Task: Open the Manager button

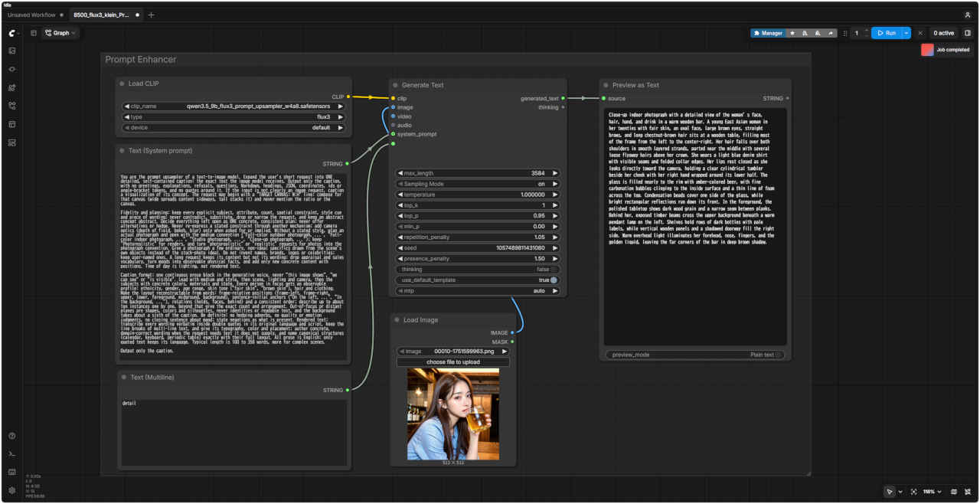Action: (x=768, y=33)
